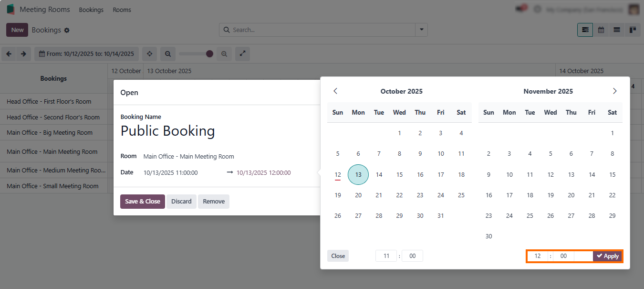Click Save & Close button
Image resolution: width=644 pixels, height=289 pixels.
[x=142, y=202]
